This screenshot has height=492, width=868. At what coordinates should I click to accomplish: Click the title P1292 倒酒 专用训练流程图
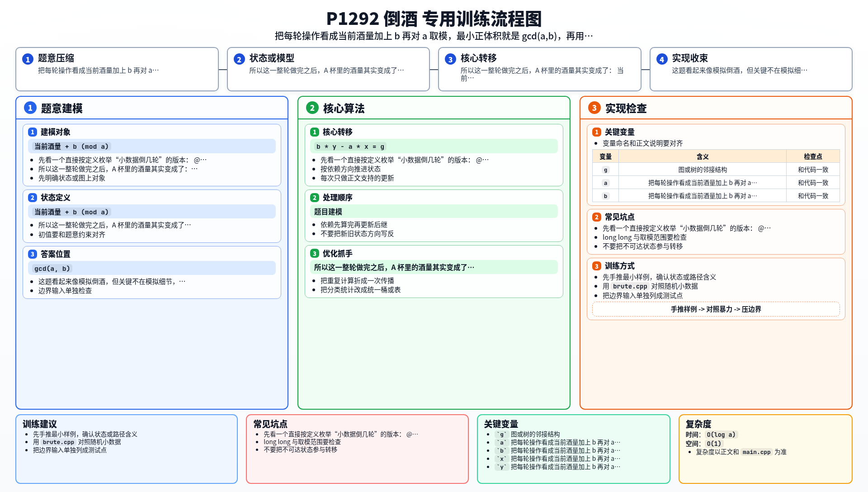[434, 19]
